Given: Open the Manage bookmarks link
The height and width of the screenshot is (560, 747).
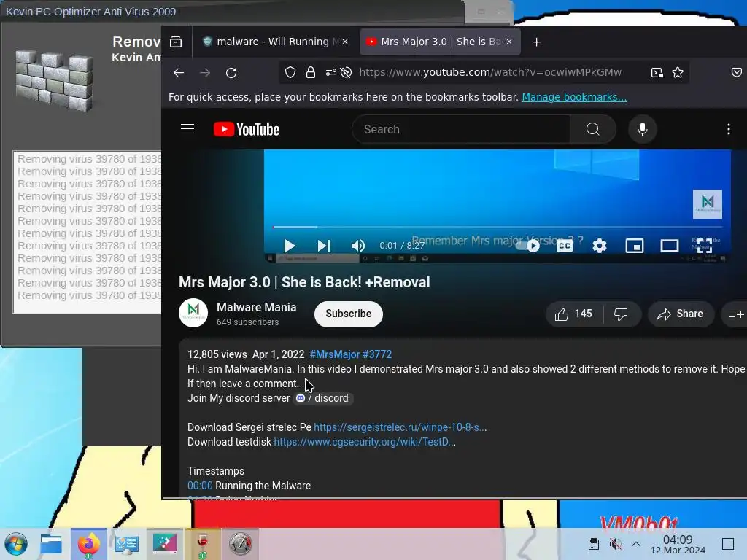Looking at the screenshot, I should pyautogui.click(x=574, y=97).
